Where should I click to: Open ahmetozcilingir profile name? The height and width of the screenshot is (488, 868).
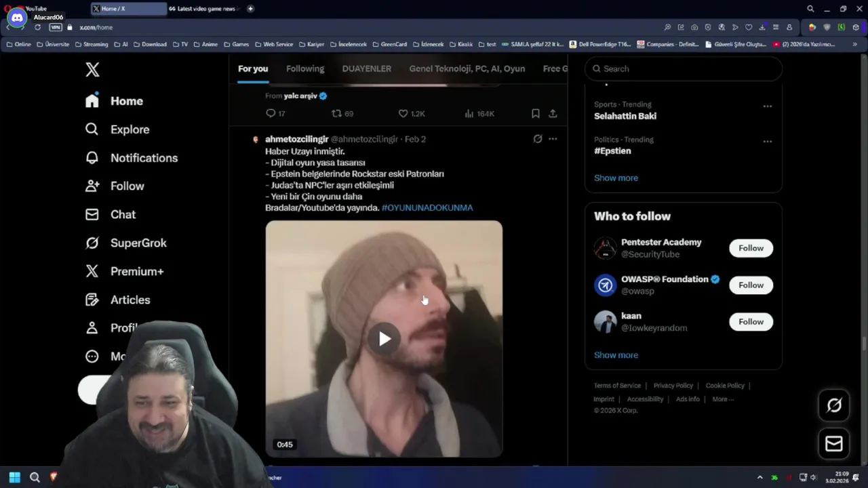[x=296, y=139]
